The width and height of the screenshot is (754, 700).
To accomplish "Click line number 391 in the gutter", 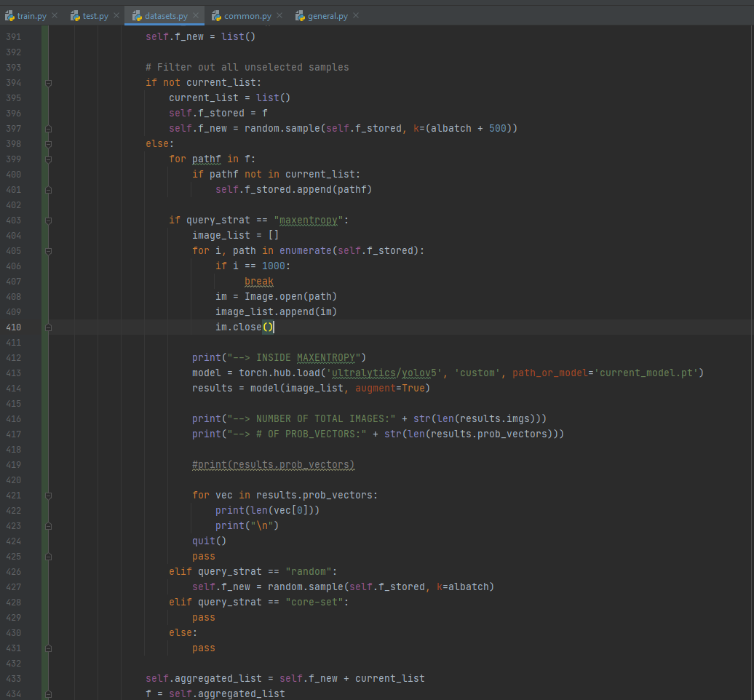I will coord(13,36).
